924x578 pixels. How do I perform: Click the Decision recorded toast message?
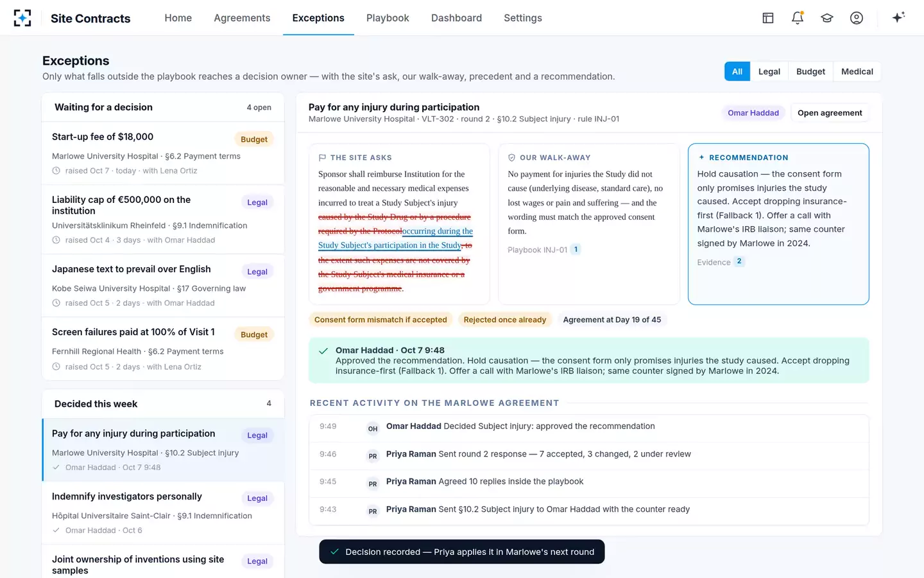[x=462, y=552]
